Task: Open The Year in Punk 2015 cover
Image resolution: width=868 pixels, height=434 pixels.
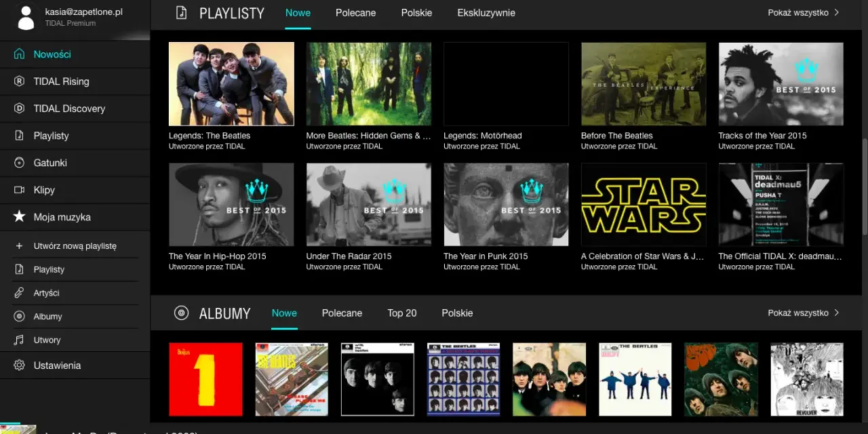Action: pos(506,204)
